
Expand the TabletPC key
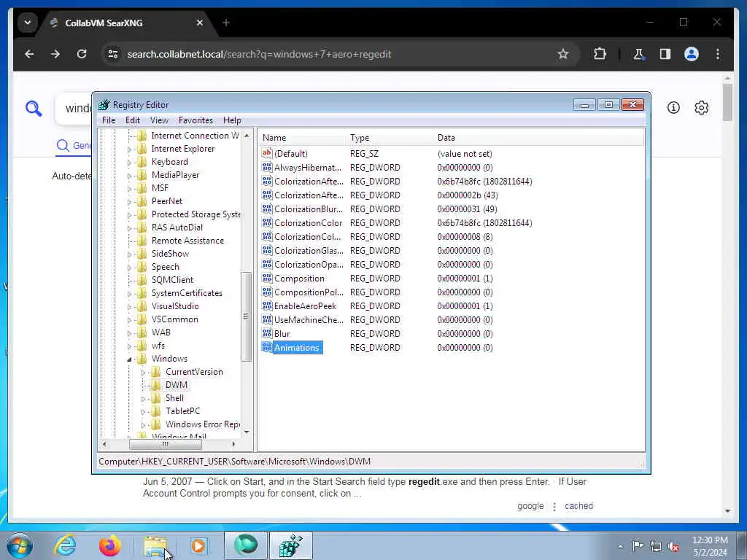coord(143,412)
